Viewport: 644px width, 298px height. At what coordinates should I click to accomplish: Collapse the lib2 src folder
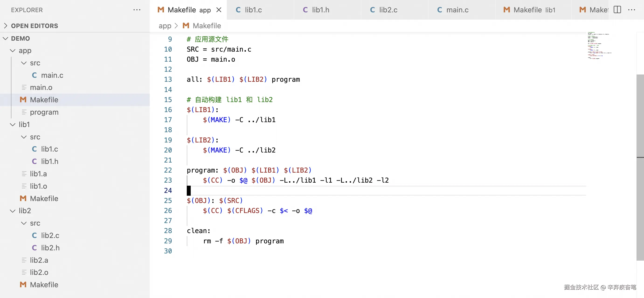coord(24,223)
